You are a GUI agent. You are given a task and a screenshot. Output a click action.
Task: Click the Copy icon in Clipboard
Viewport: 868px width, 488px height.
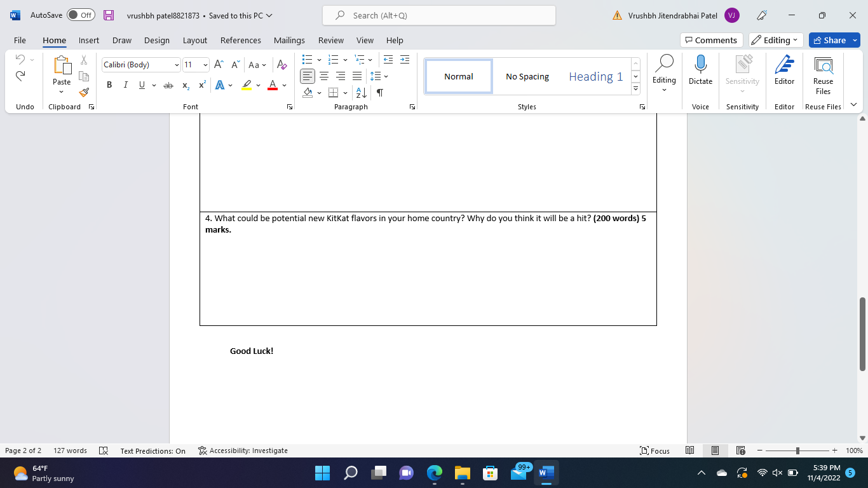click(83, 76)
